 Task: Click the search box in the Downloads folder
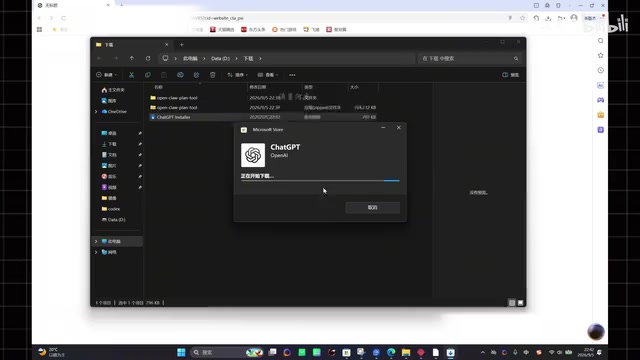[469, 58]
